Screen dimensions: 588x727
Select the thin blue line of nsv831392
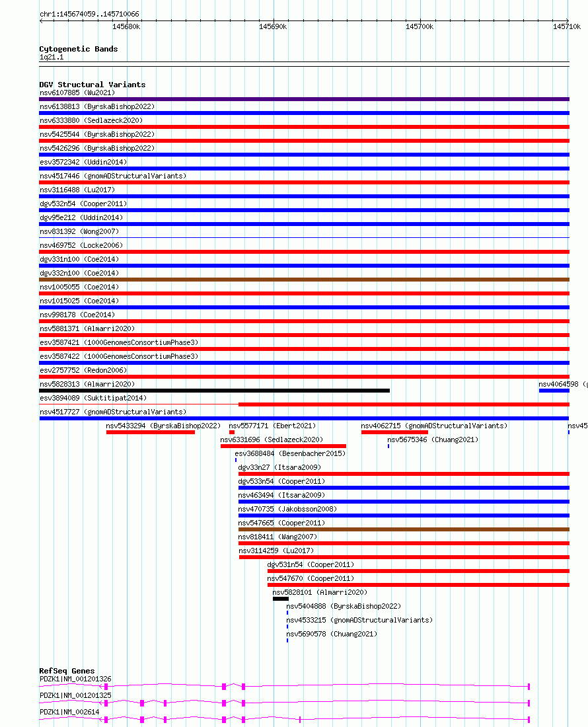point(305,238)
